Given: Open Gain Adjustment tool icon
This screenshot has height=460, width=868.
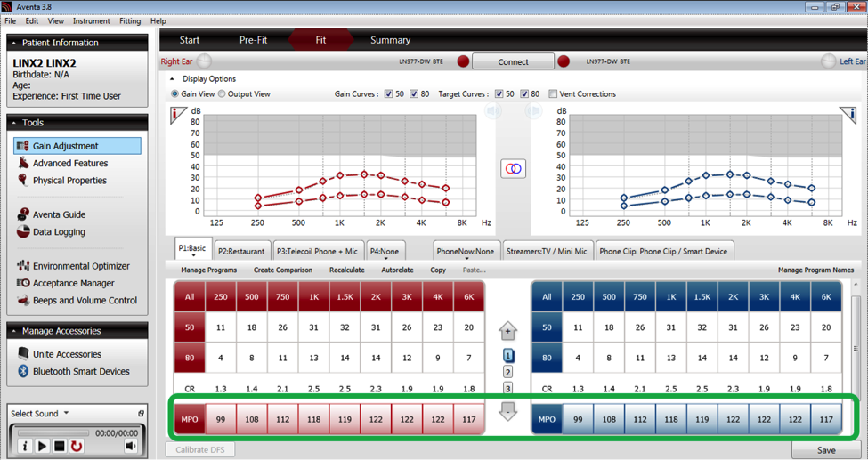Looking at the screenshot, I should click(22, 146).
